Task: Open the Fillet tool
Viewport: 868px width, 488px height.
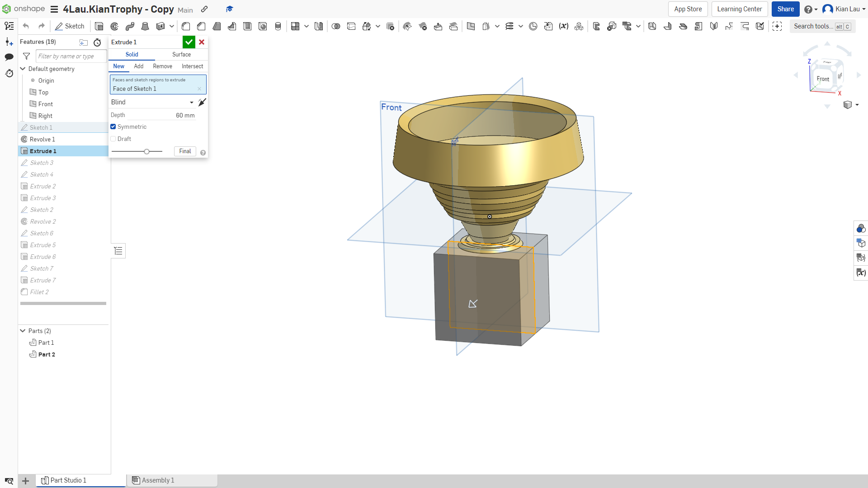Action: [185, 26]
